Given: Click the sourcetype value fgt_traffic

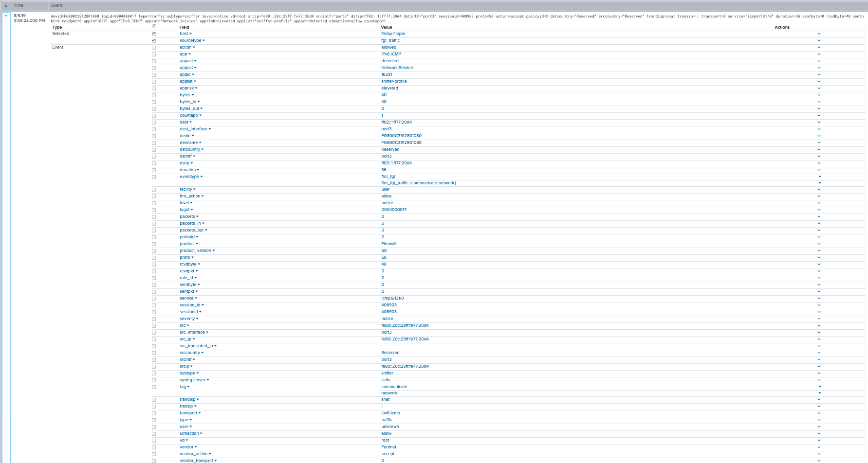Looking at the screenshot, I should pos(390,40).
